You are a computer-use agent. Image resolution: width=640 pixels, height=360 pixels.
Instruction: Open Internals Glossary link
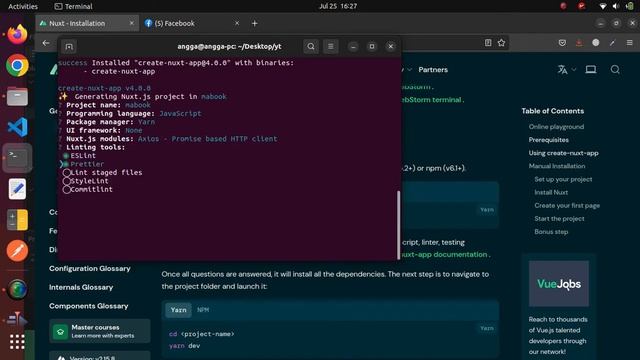(81, 287)
